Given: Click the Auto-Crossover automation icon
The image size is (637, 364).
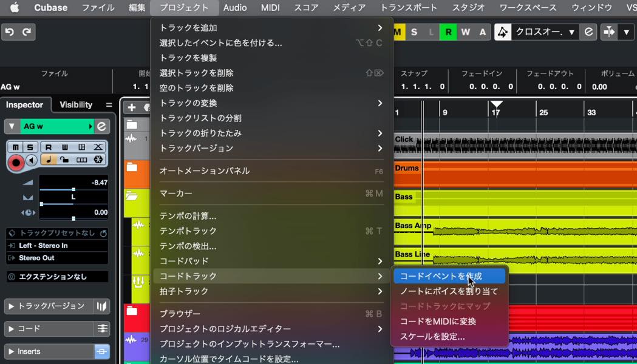Looking at the screenshot, I should [503, 32].
